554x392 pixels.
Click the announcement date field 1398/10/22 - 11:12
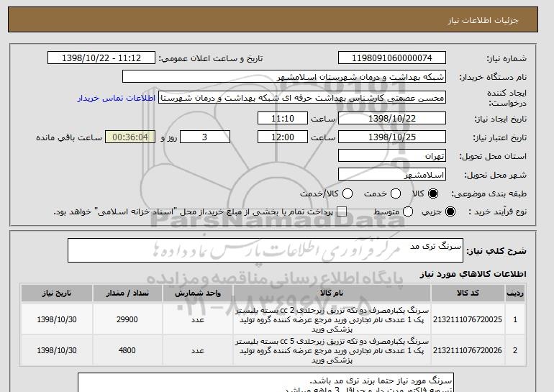pyautogui.click(x=101, y=58)
